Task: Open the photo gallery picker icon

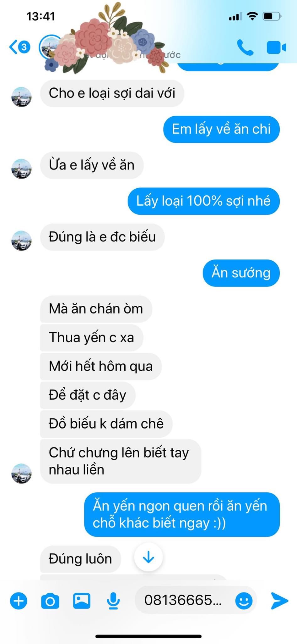Action: pyautogui.click(x=82, y=601)
